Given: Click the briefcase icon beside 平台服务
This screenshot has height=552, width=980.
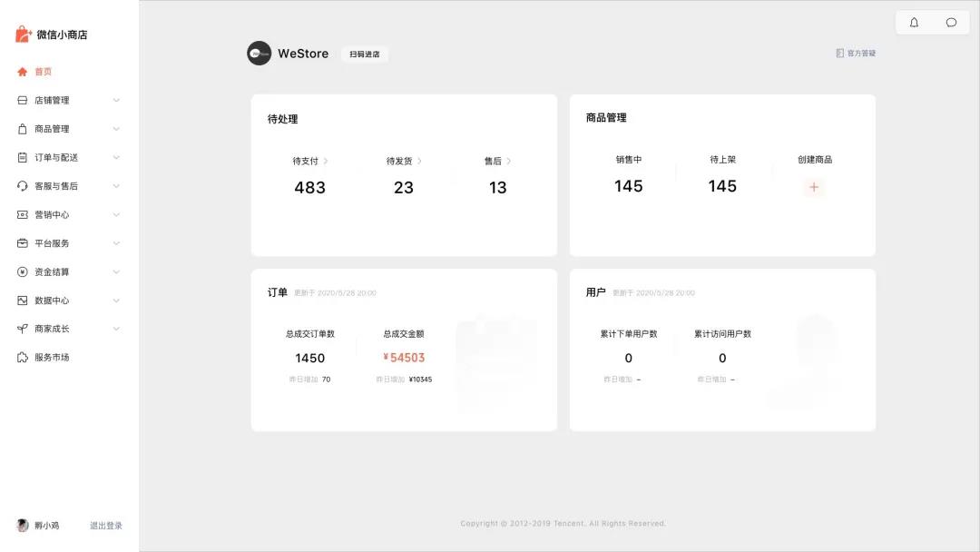Looking at the screenshot, I should point(23,243).
